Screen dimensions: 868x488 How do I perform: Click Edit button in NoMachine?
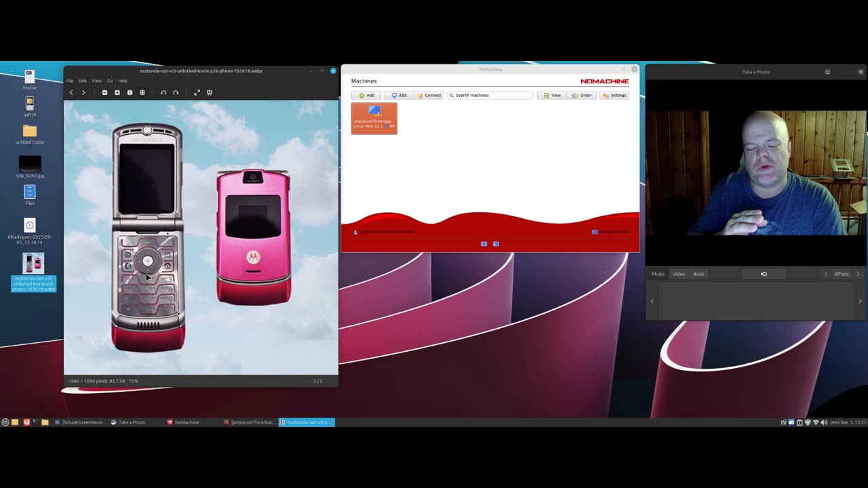(x=399, y=95)
